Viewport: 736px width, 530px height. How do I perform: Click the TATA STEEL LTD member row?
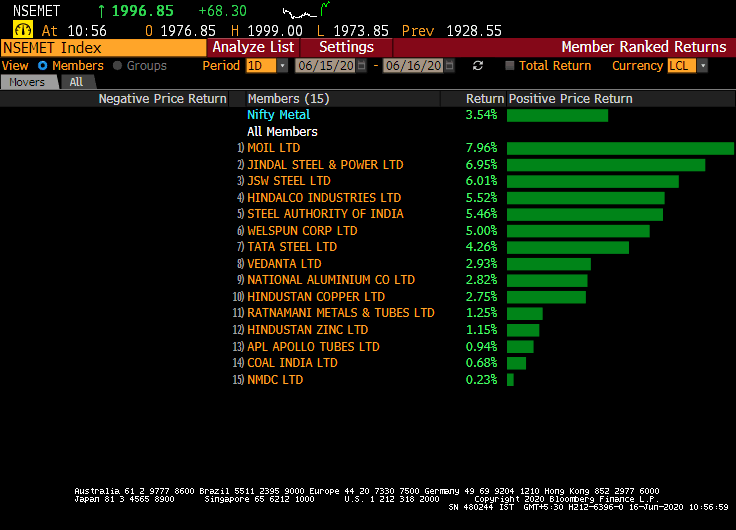point(292,247)
